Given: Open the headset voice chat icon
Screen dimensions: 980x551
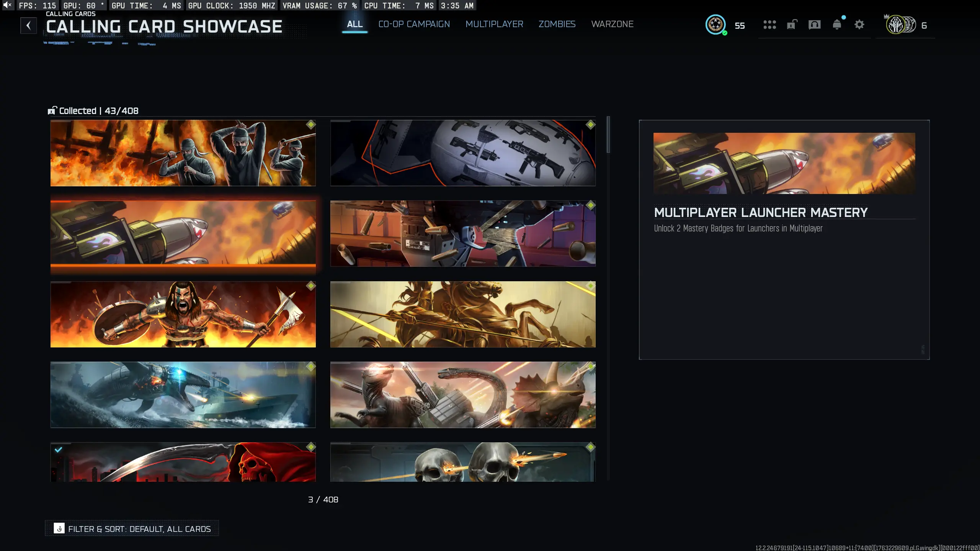Looking at the screenshot, I should [814, 25].
